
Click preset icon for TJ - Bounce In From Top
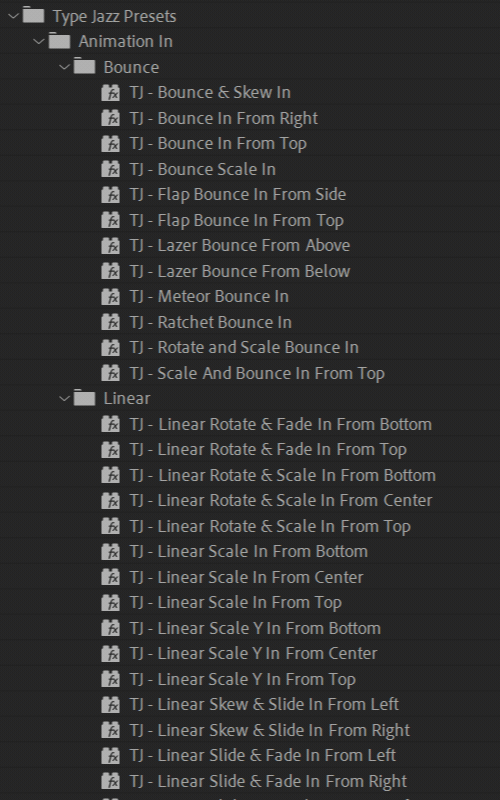click(x=111, y=143)
